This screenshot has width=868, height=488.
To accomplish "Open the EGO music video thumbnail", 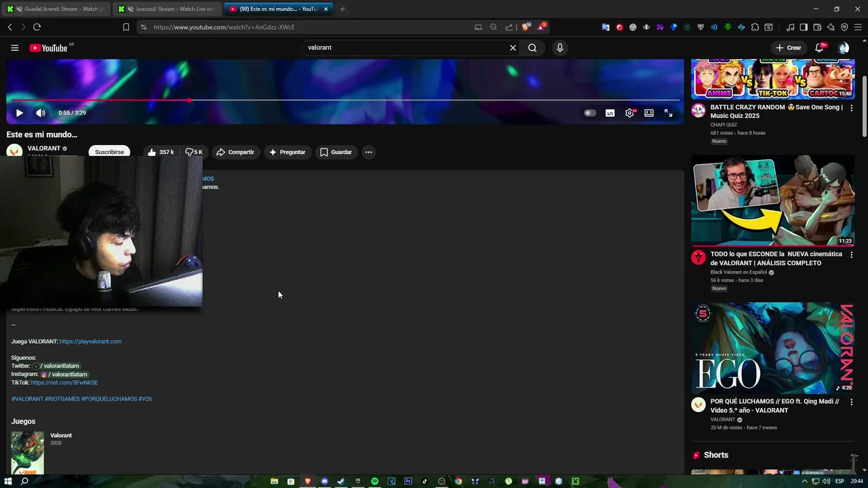I will click(772, 348).
